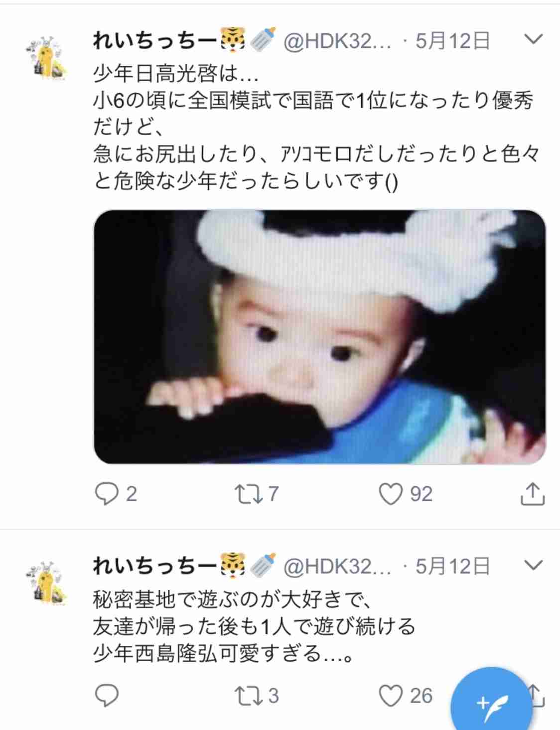
Task: Open the baby photo attached to tweet
Action: click(x=320, y=337)
